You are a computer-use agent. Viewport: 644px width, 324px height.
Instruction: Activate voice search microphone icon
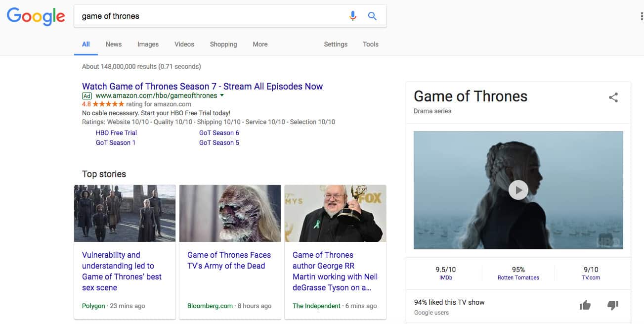click(x=352, y=16)
